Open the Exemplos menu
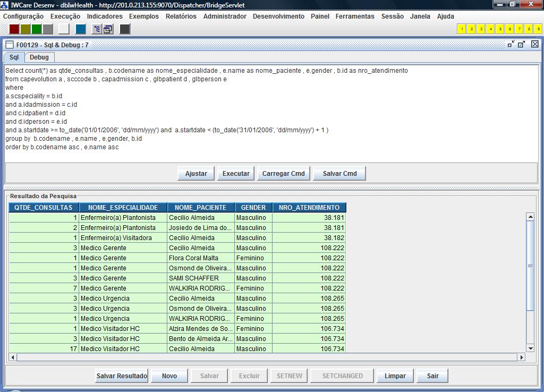This screenshot has height=392, width=544. [143, 16]
